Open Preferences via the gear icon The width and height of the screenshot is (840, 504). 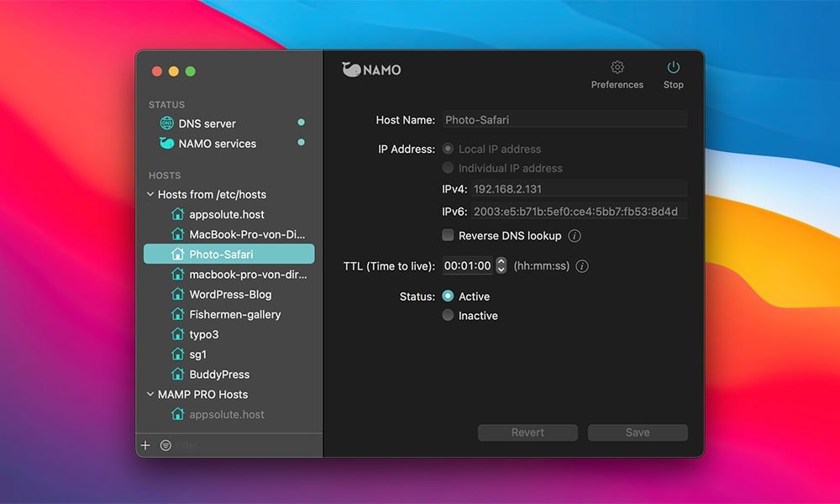(x=617, y=68)
